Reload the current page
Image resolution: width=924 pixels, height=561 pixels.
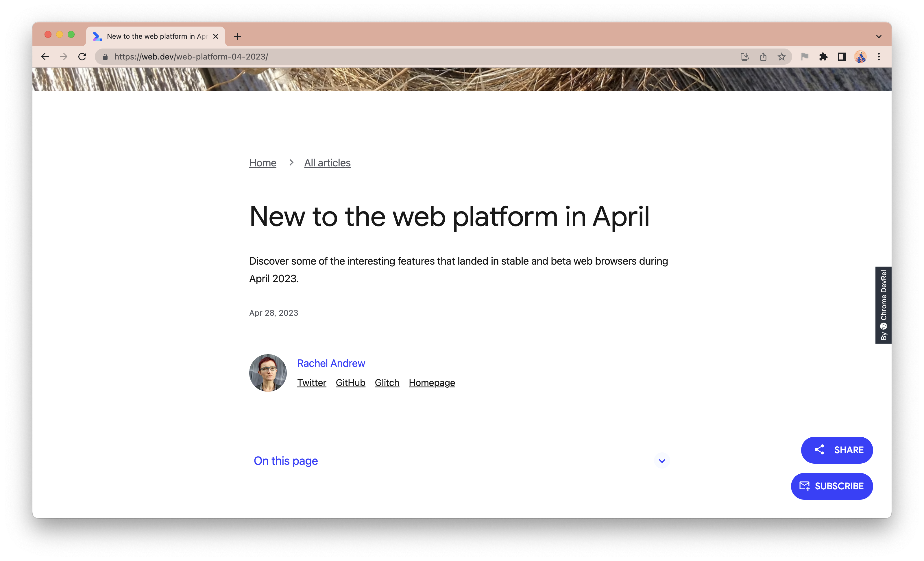pos(82,57)
